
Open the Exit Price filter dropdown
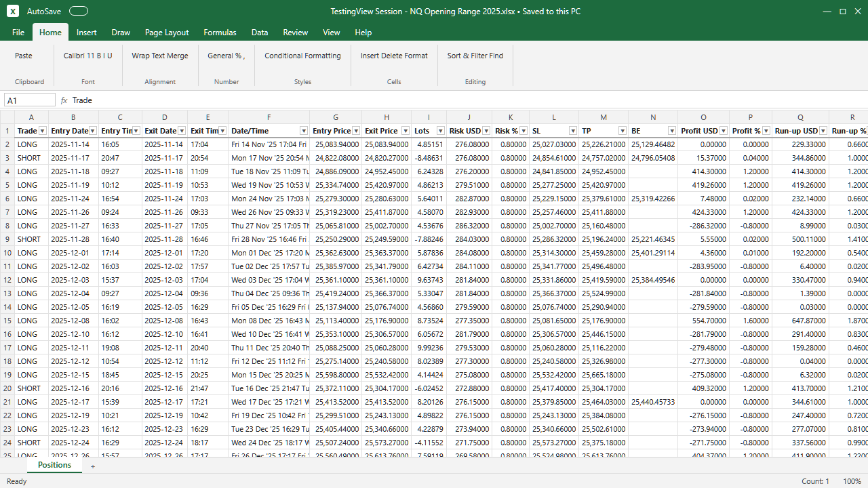coord(405,131)
